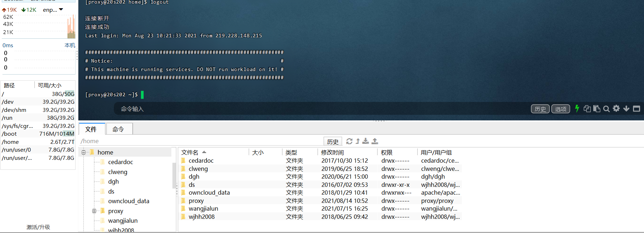
Task: Sort files by 修改时间 column header
Action: (x=332, y=152)
